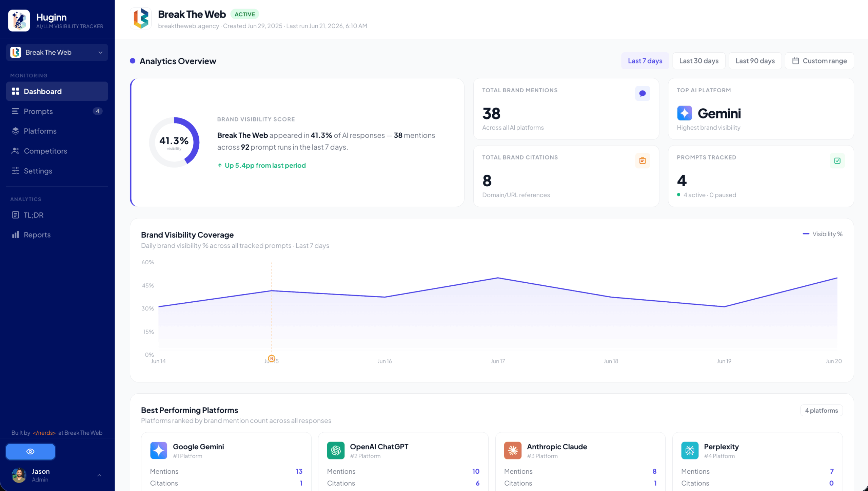Toggle the blue eye visibility button
The width and height of the screenshot is (868, 491).
pos(31,451)
